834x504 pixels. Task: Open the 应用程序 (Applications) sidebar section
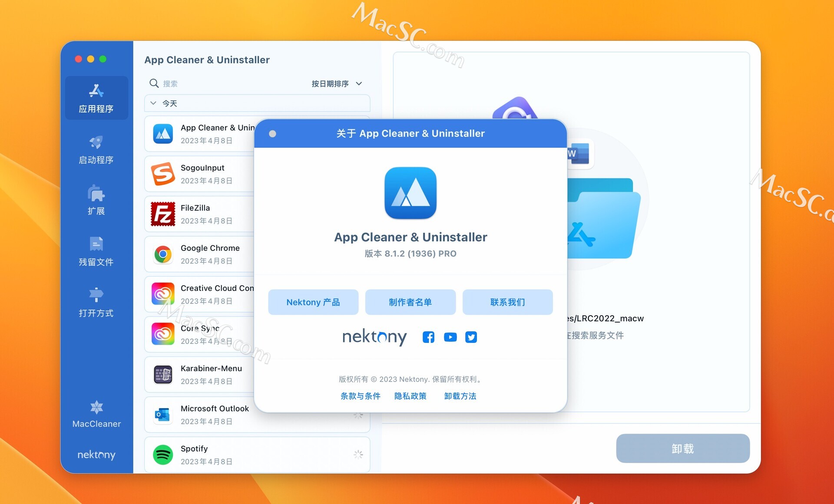click(x=96, y=98)
